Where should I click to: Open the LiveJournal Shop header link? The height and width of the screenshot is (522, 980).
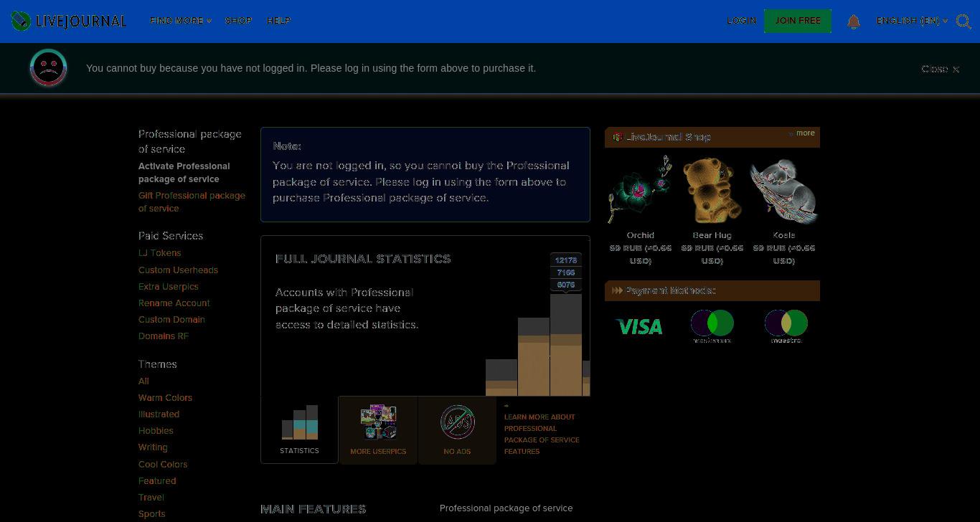pyautogui.click(x=668, y=137)
